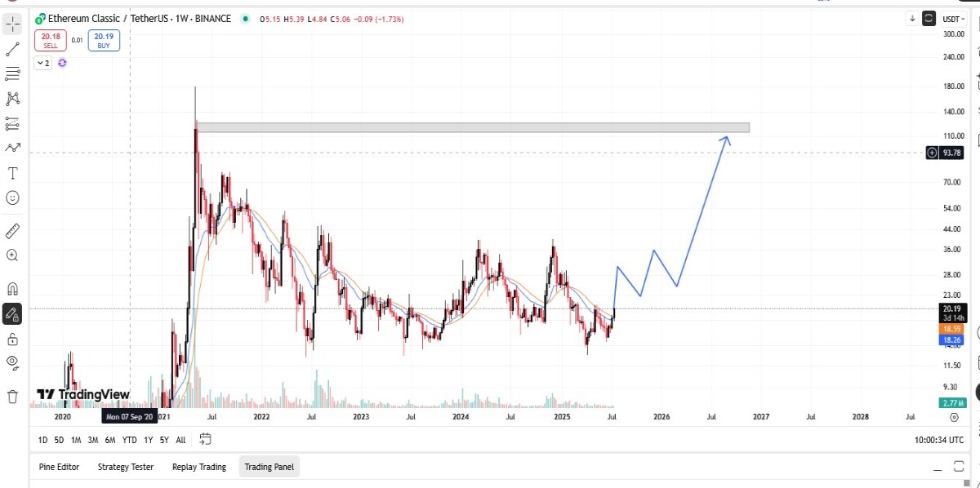Image resolution: width=980 pixels, height=488 pixels.
Task: Select the patterns drawing tool
Action: pyautogui.click(x=12, y=99)
